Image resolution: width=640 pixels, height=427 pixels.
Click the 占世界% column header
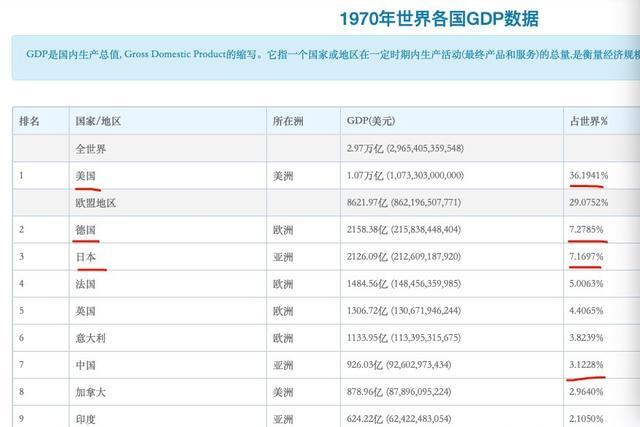(589, 121)
